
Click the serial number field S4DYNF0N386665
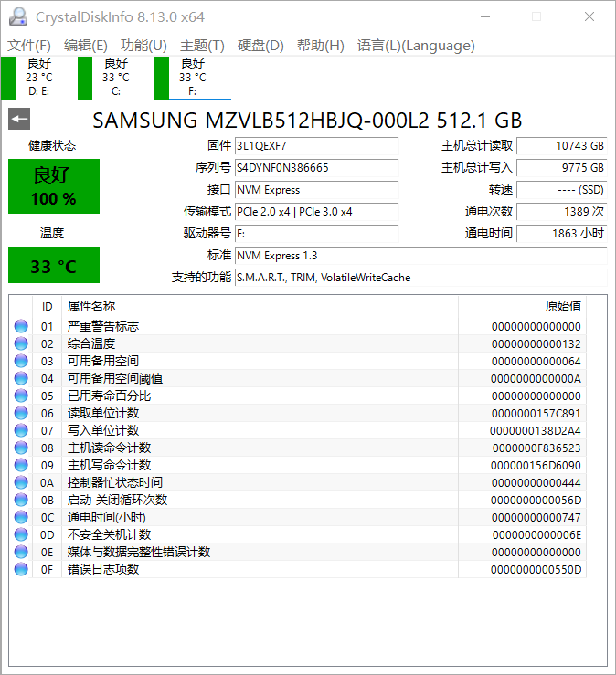316,168
